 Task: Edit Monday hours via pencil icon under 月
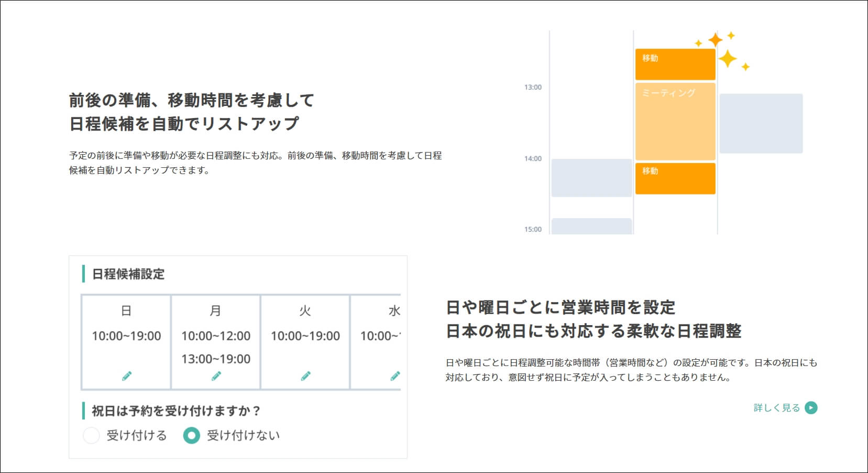[x=215, y=376]
